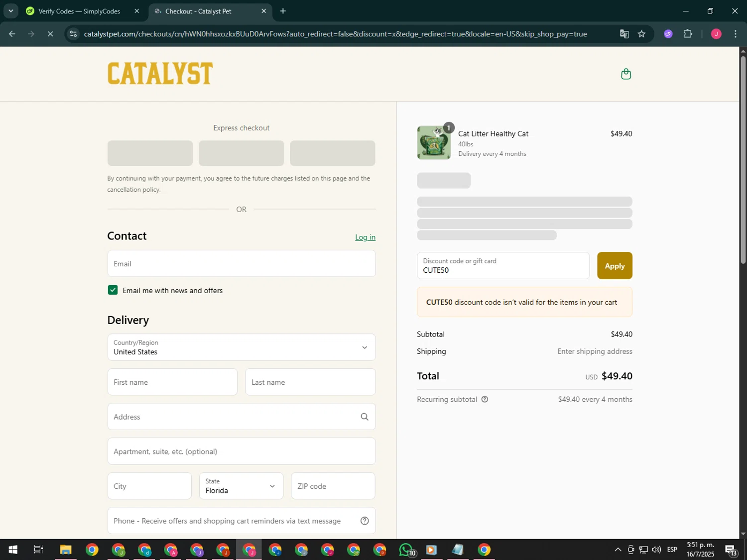This screenshot has width=747, height=560.
Task: Click the Discount code field with CUTE50
Action: click(x=503, y=266)
